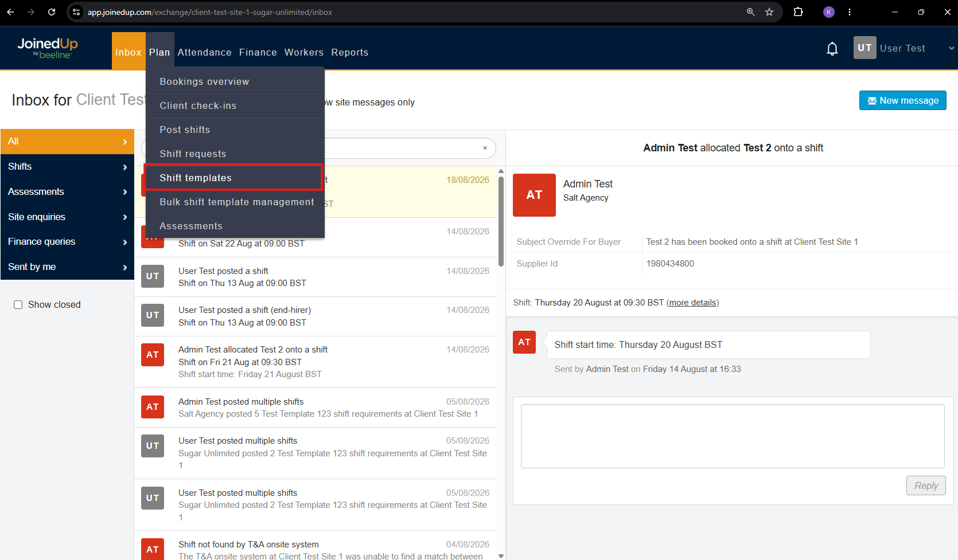The height and width of the screenshot is (560, 958).
Task: Select Shift templates from the Plan menu
Action: 233,178
